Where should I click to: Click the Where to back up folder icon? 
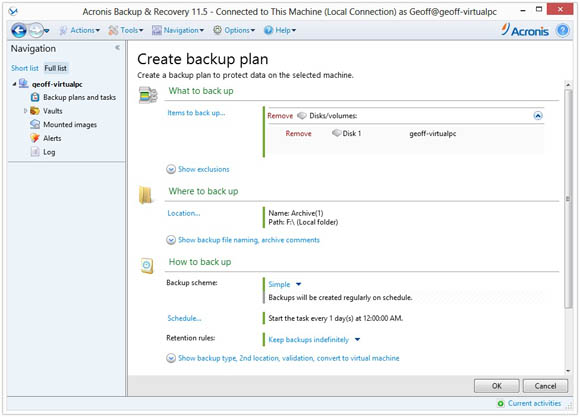click(x=146, y=195)
